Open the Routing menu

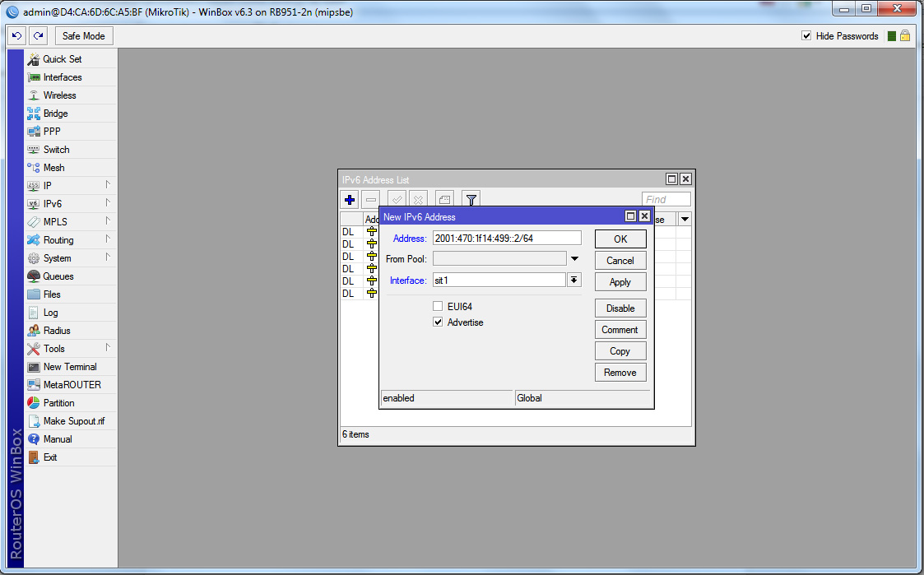58,240
